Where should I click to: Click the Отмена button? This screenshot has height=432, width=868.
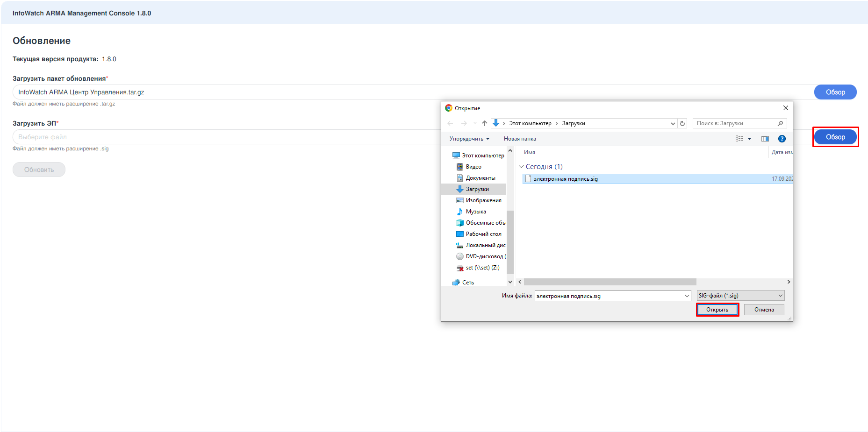tap(764, 310)
